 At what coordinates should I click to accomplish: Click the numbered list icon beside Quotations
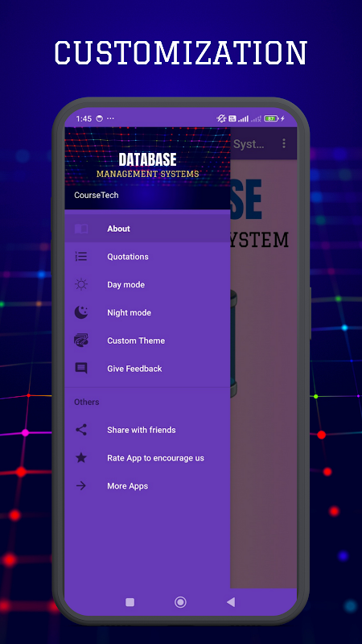pos(81,257)
